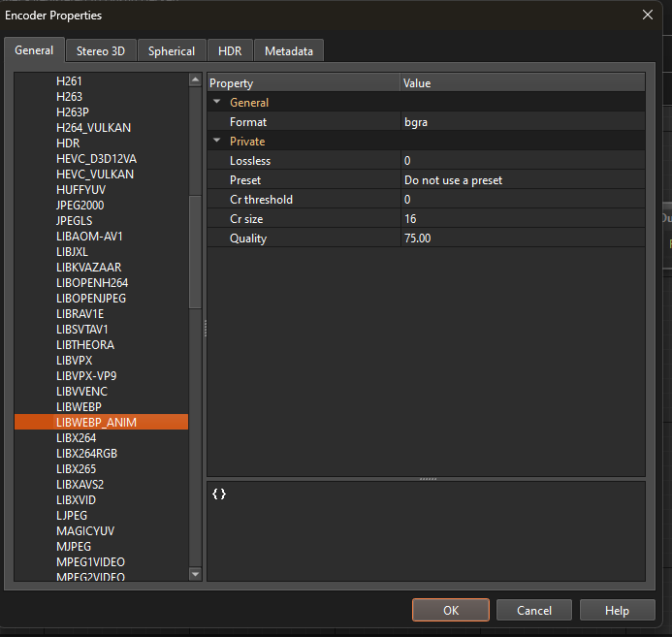
Task: Select the HEVC_VULKAN encoder
Action: pyautogui.click(x=95, y=175)
